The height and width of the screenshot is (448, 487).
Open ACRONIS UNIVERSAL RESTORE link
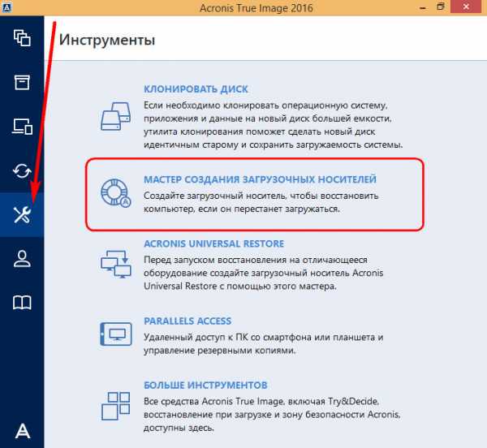point(213,243)
